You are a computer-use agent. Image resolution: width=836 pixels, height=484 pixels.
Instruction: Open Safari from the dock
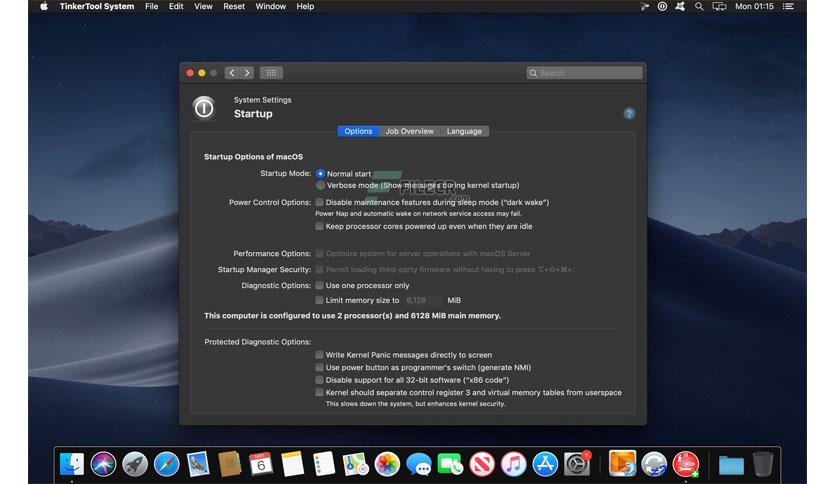point(166,464)
